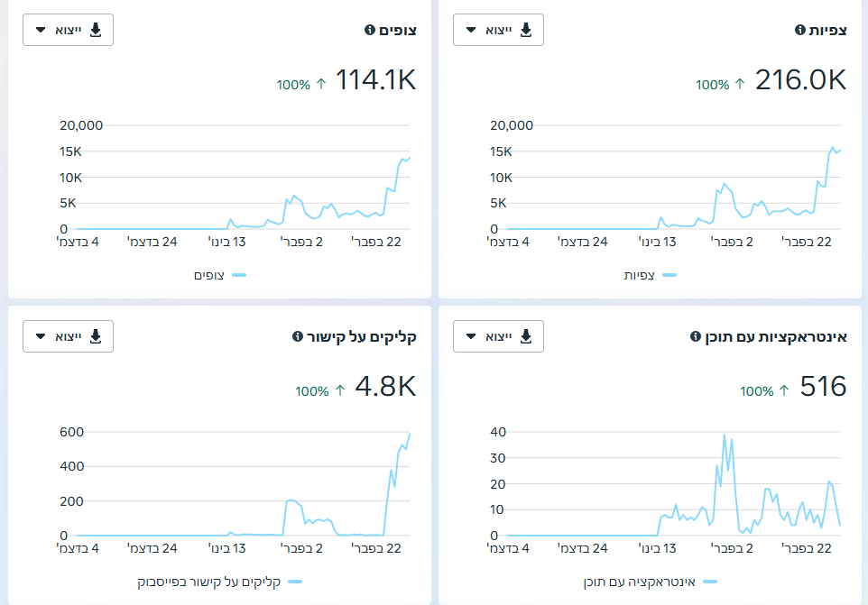Click info icon next to צופים title

pyautogui.click(x=370, y=30)
